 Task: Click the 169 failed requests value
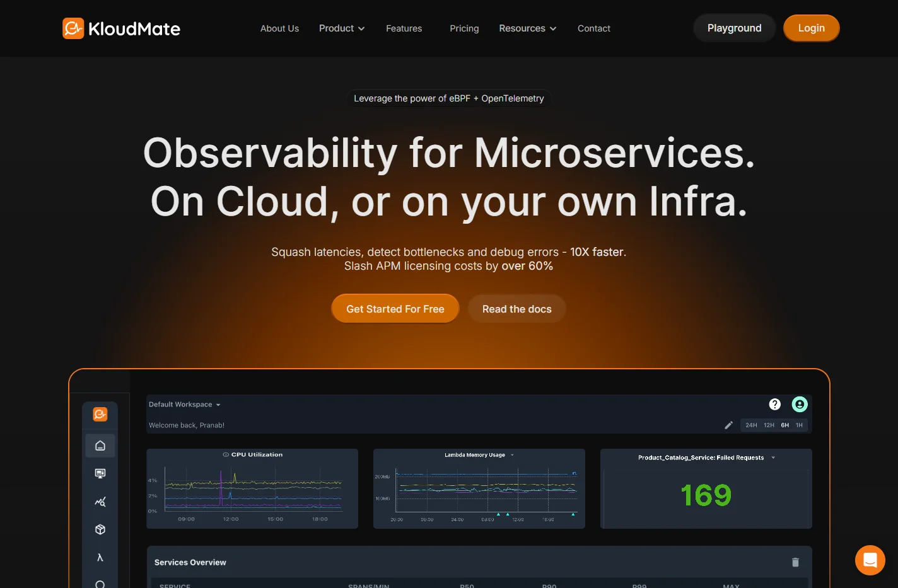706,495
